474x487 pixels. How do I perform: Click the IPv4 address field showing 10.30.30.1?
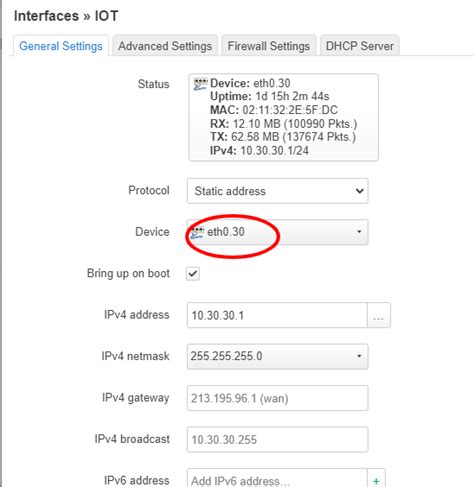tap(277, 315)
